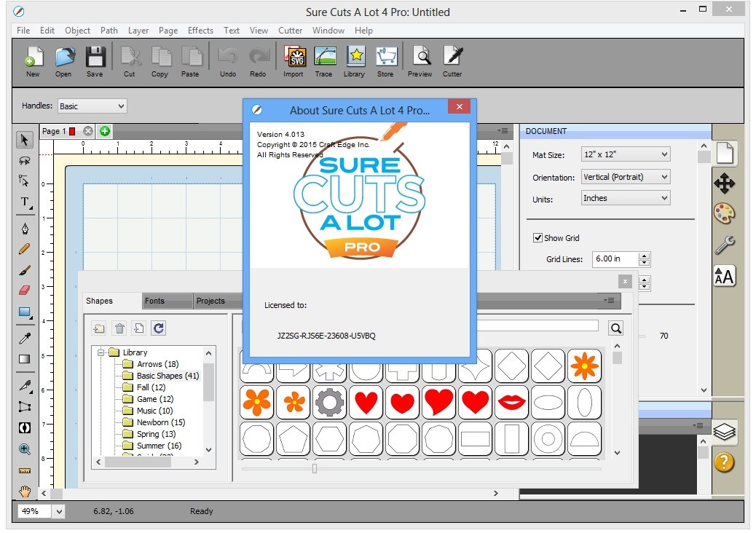Click the Import SVG toolbar icon
756x533 pixels.
pyautogui.click(x=294, y=61)
